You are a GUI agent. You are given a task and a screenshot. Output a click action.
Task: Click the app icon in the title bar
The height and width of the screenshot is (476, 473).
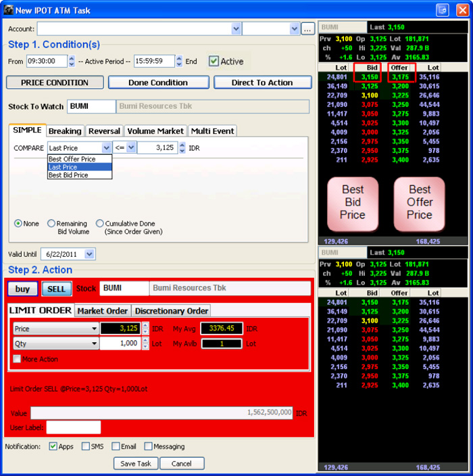(9, 10)
